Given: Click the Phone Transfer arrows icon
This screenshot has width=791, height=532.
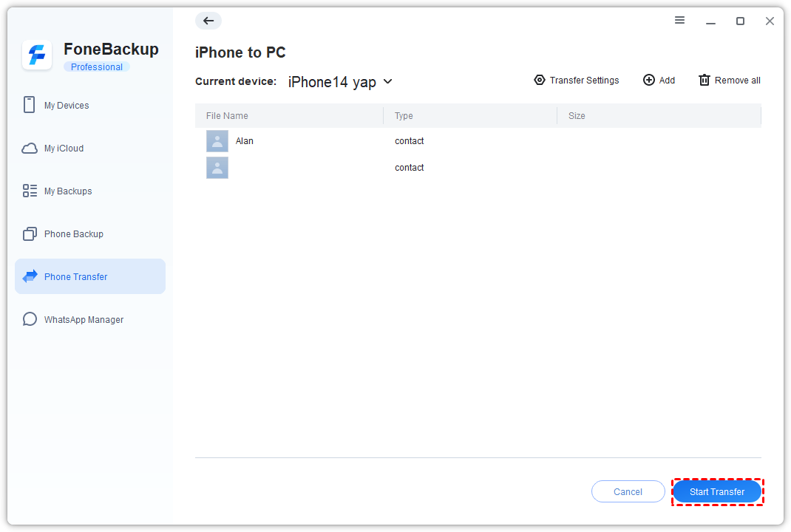Looking at the screenshot, I should (30, 276).
